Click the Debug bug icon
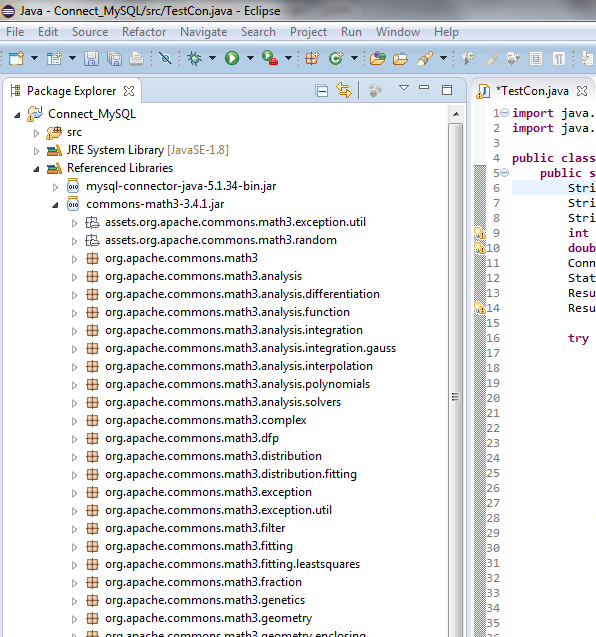The height and width of the screenshot is (637, 596). (195, 58)
